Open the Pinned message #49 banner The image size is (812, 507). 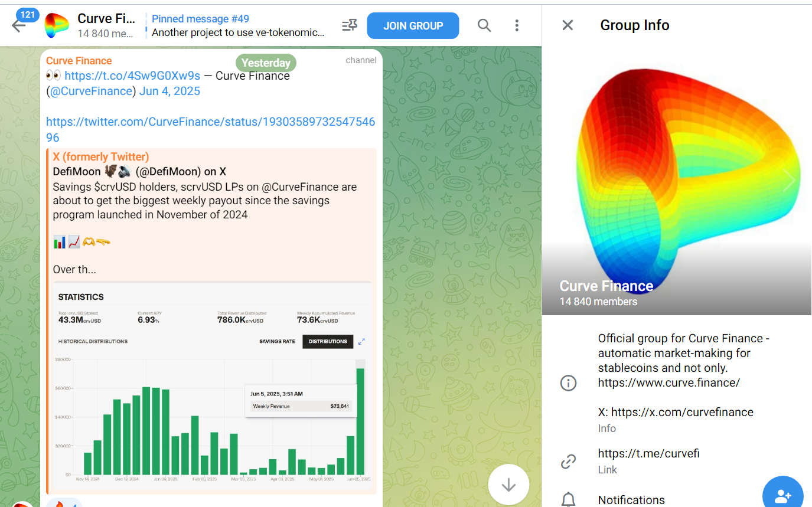pyautogui.click(x=238, y=25)
